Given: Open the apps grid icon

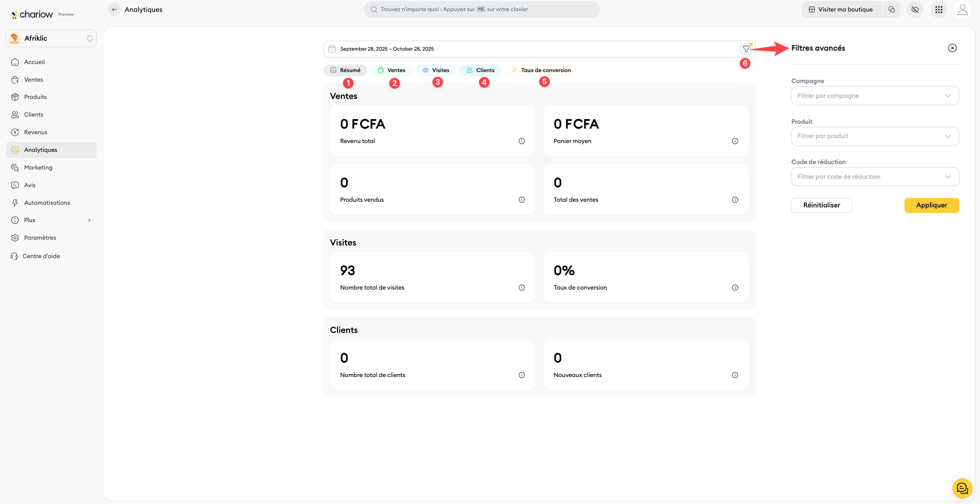Looking at the screenshot, I should click(939, 10).
